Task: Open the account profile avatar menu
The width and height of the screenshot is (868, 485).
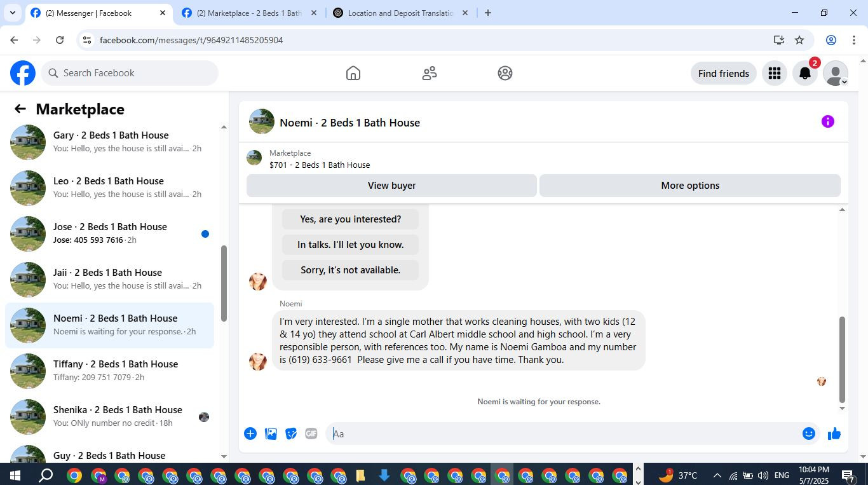Action: coord(836,73)
